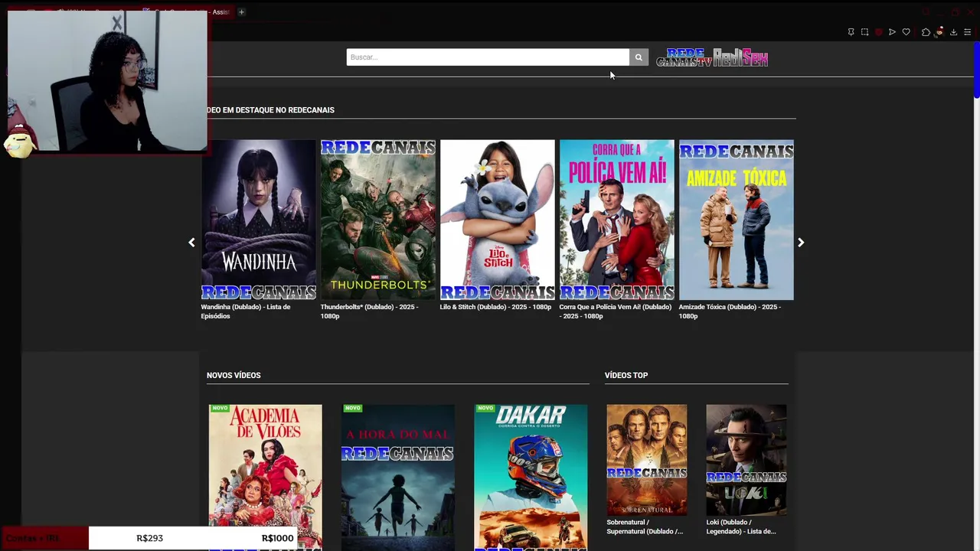Take a snapshot with the browser capture icon
Image resolution: width=980 pixels, height=551 pixels.
(x=864, y=32)
